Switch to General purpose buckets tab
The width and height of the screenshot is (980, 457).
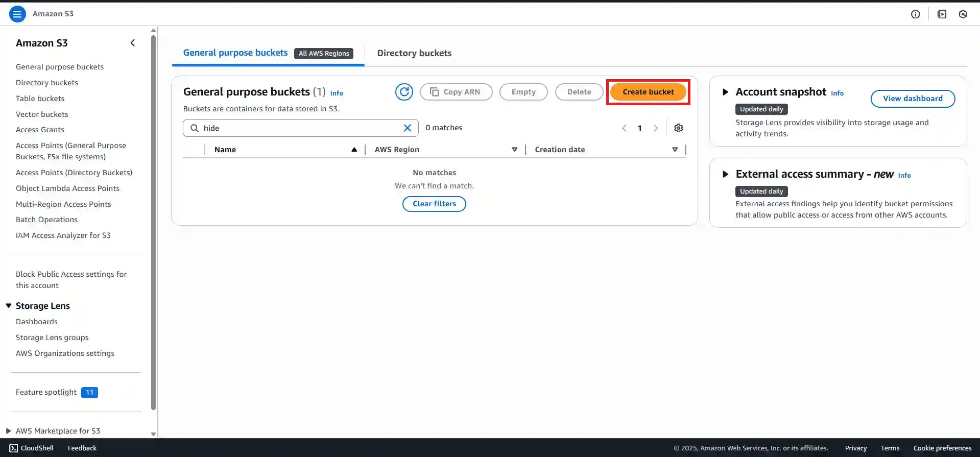pyautogui.click(x=235, y=53)
